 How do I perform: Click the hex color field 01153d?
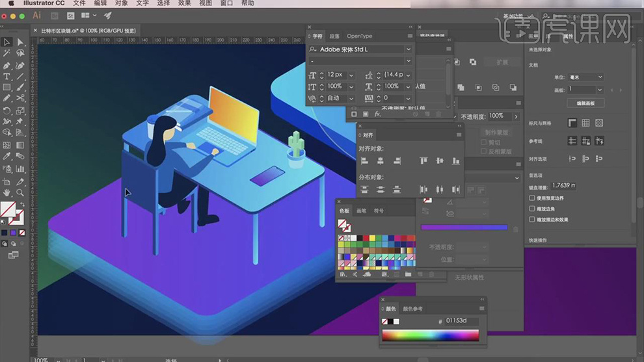pos(461,321)
